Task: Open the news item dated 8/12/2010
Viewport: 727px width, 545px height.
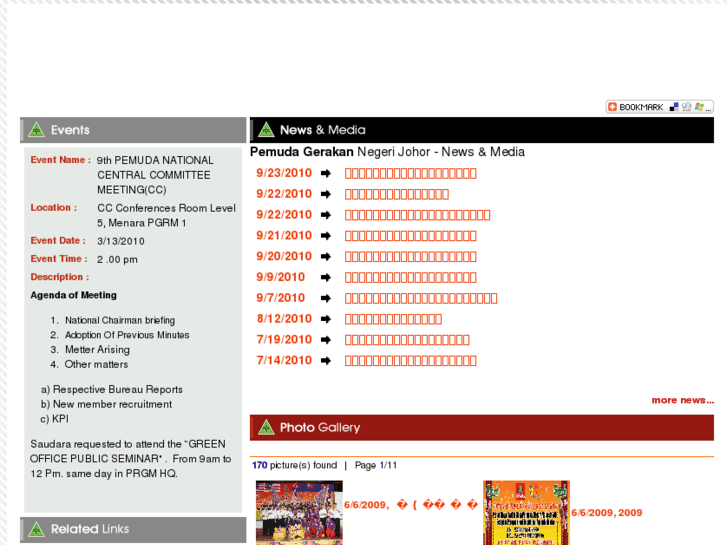Action: click(393, 319)
